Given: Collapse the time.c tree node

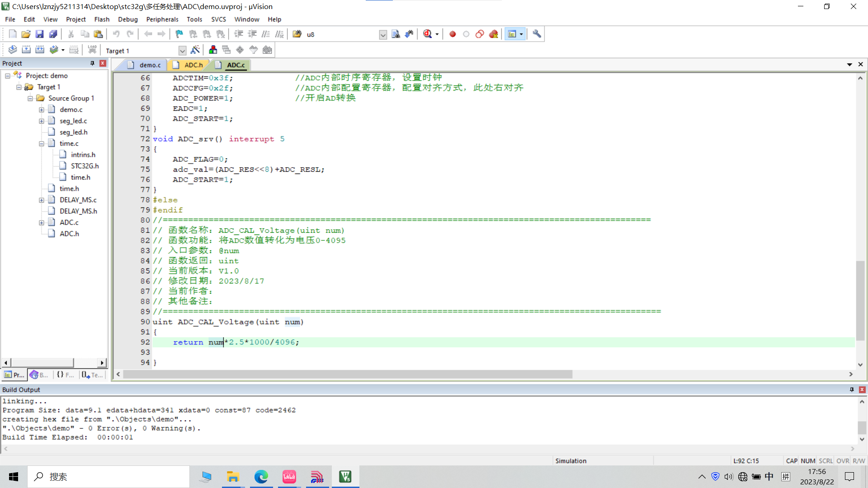Looking at the screenshot, I should [42, 144].
